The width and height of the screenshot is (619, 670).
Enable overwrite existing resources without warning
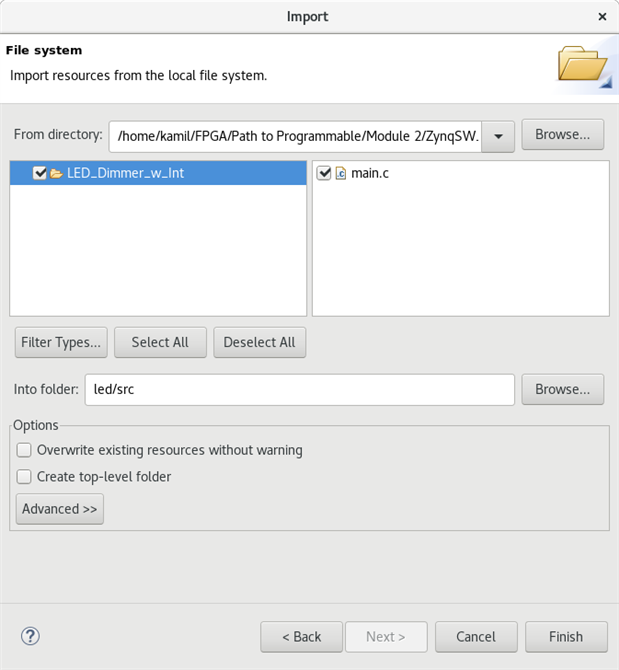tap(25, 450)
